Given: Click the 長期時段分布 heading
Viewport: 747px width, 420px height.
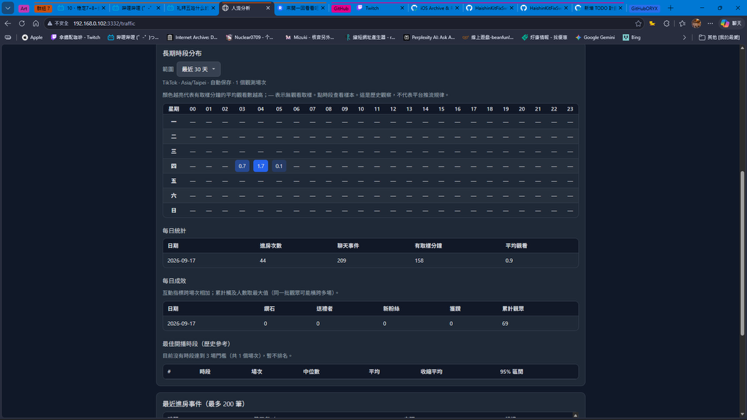Looking at the screenshot, I should click(182, 53).
